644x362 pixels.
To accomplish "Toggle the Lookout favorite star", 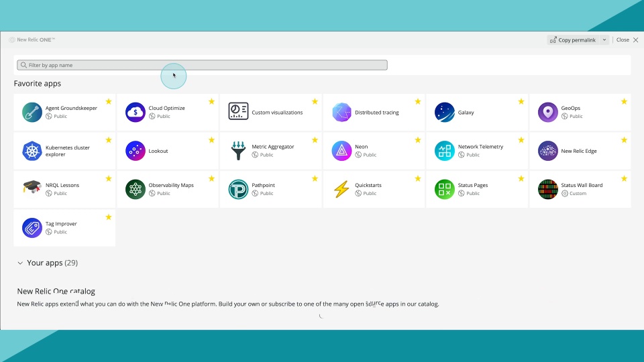I will (211, 140).
